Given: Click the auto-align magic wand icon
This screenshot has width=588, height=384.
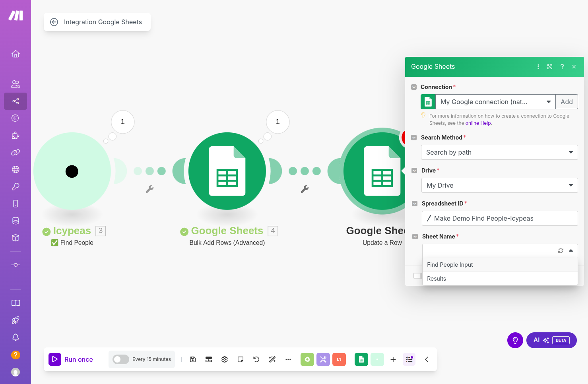Looking at the screenshot, I should [272, 359].
